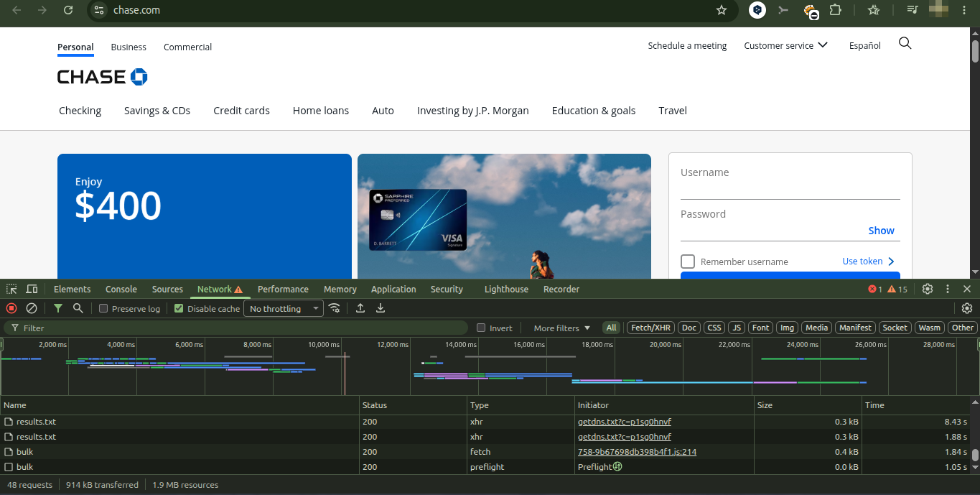Image resolution: width=980 pixels, height=495 pixels.
Task: Select the fetch bulk request row
Action: pos(485,452)
